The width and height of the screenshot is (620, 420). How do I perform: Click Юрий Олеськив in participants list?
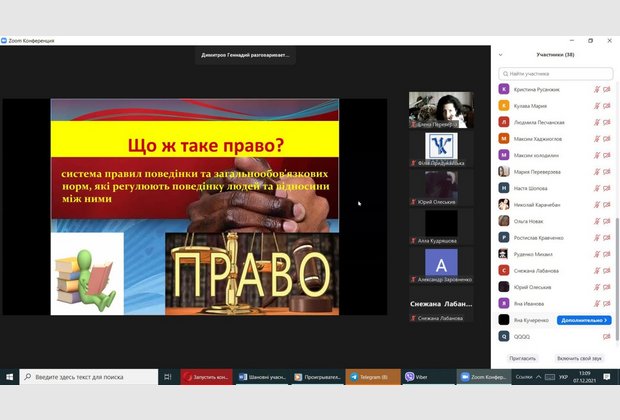click(532, 287)
